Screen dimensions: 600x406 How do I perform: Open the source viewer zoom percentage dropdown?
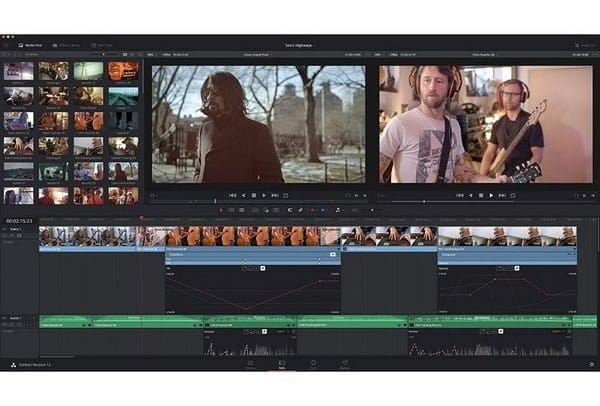click(151, 55)
